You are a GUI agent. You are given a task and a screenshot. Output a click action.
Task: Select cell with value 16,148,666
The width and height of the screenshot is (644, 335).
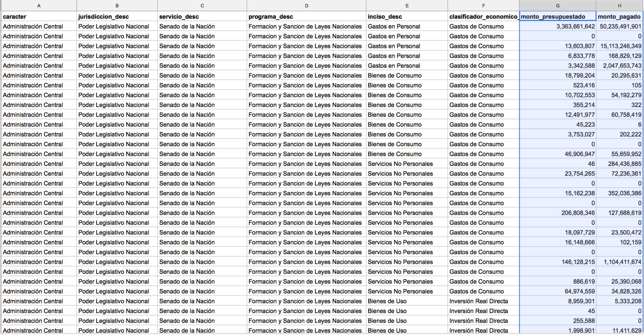pos(558,242)
